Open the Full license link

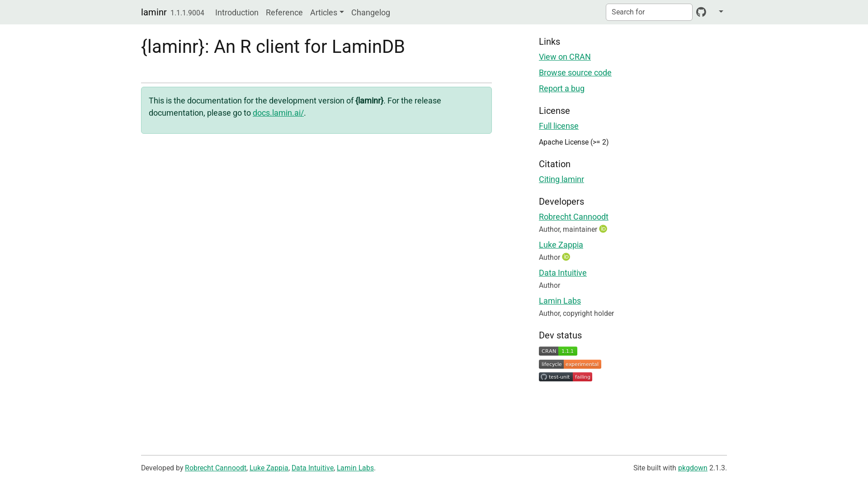559,126
